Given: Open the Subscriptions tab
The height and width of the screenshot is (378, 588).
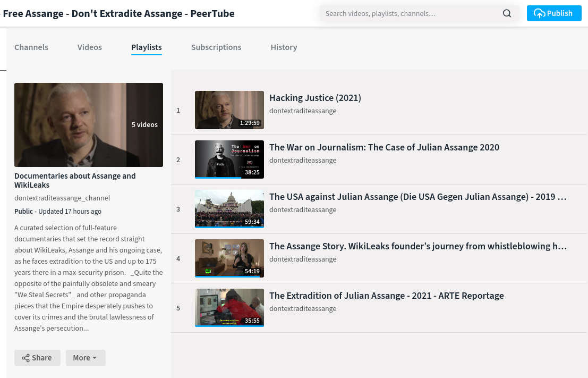Looking at the screenshot, I should click(x=216, y=47).
